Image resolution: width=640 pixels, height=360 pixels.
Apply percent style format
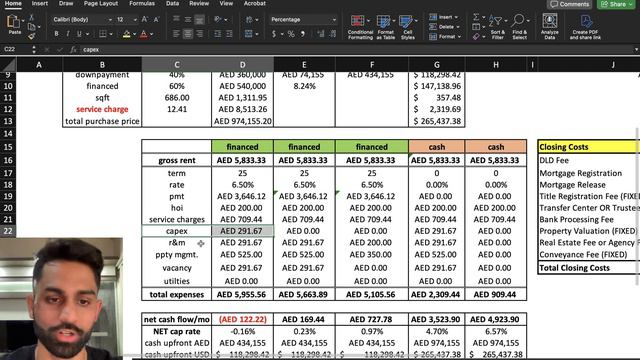coord(291,34)
